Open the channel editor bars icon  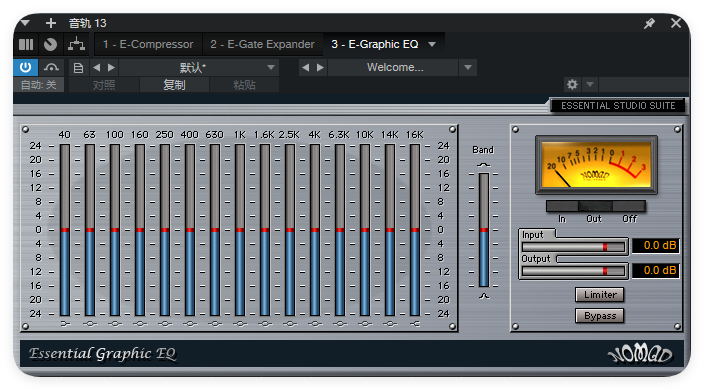(x=26, y=44)
